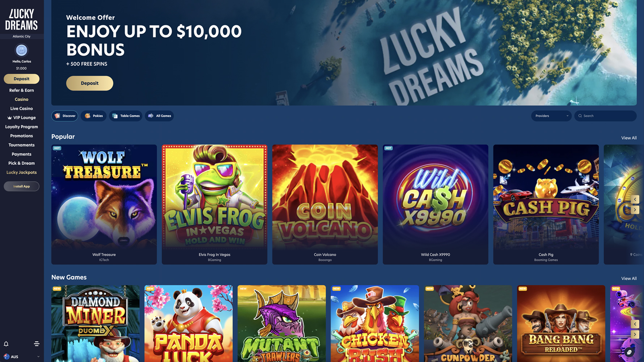Focus the game Search field

[x=605, y=116]
